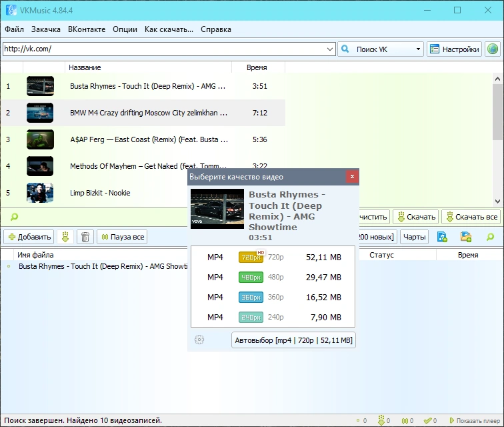Select the 52,11 MB size entry

click(x=323, y=257)
